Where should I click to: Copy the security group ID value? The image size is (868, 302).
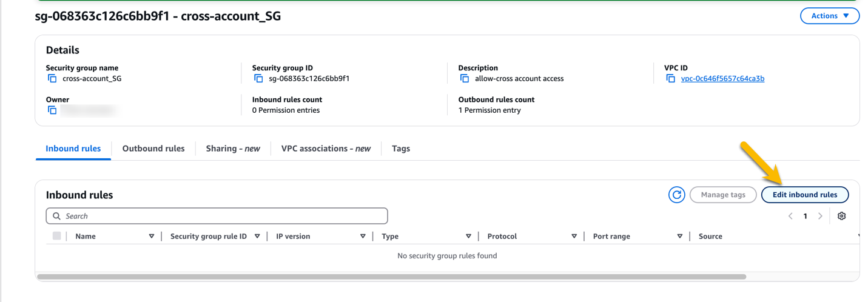[258, 79]
